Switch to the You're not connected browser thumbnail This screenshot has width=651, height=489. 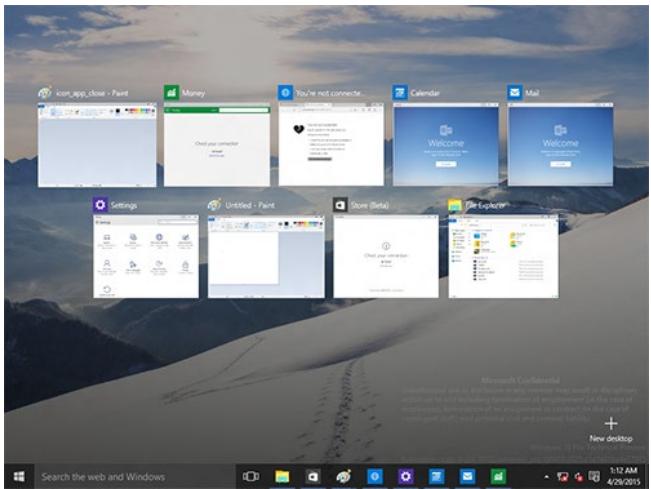pos(331,144)
